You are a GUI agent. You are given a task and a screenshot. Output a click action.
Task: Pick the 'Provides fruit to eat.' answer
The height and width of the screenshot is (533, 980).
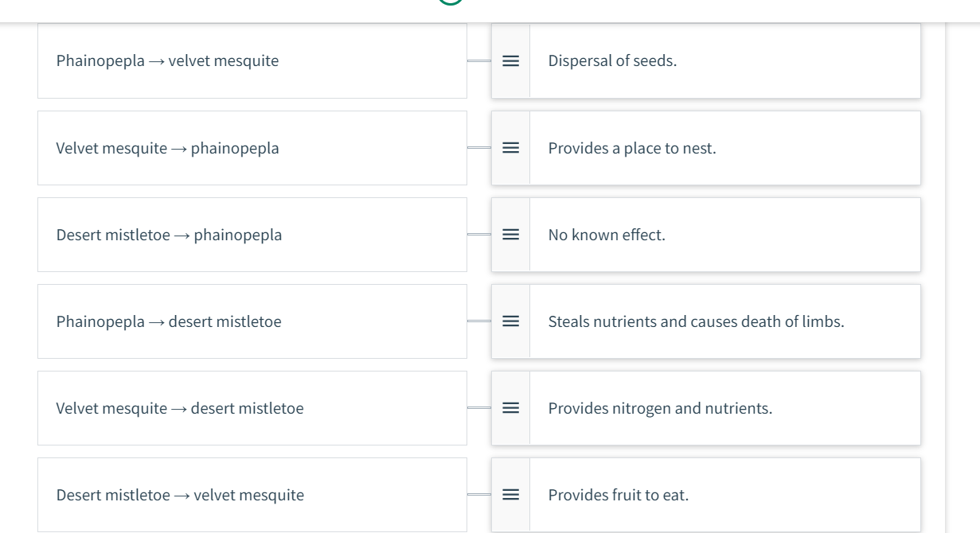pos(619,495)
